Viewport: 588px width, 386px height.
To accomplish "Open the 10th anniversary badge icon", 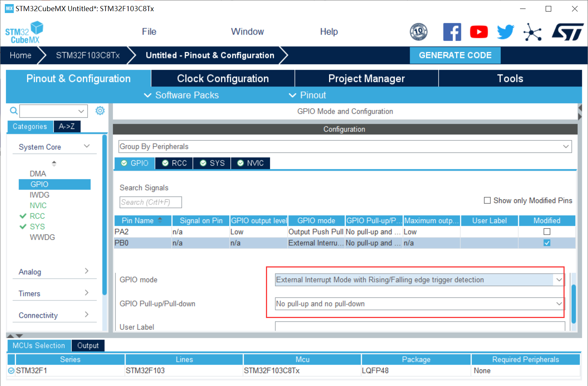I will pyautogui.click(x=419, y=32).
